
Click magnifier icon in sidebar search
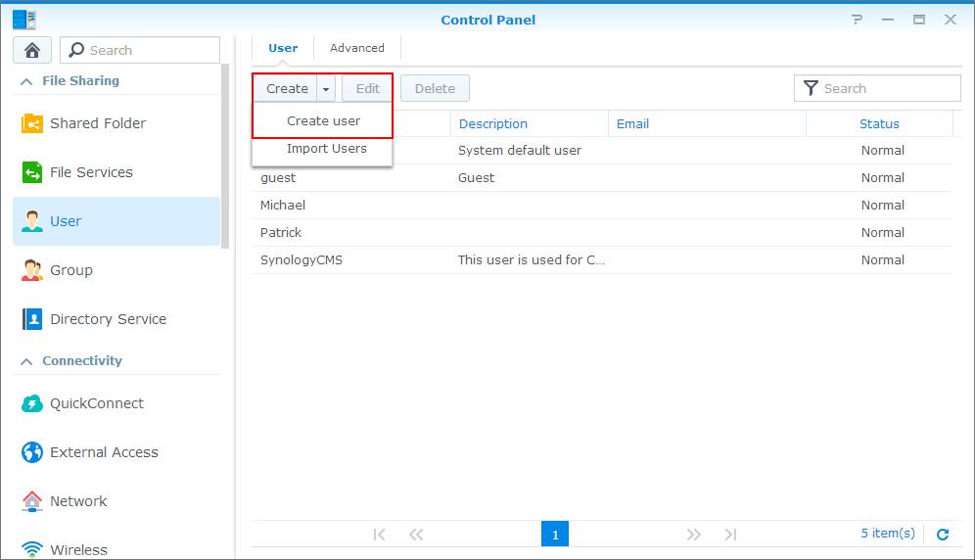[76, 50]
